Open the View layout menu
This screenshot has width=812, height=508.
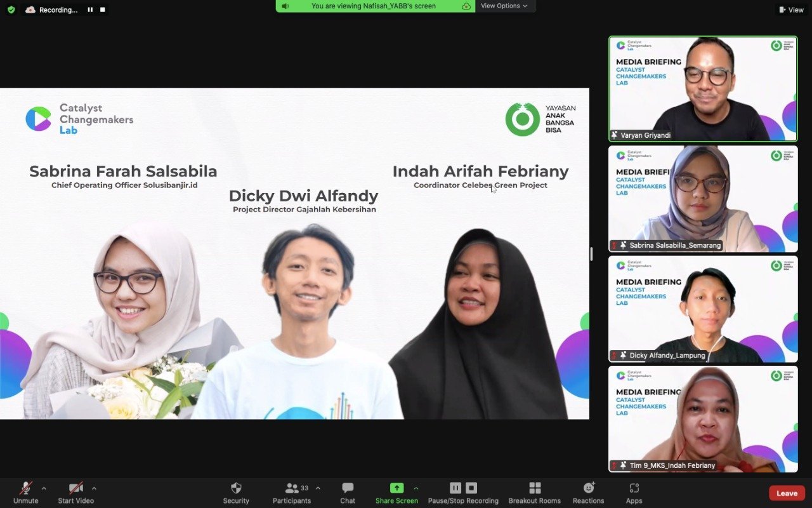791,10
